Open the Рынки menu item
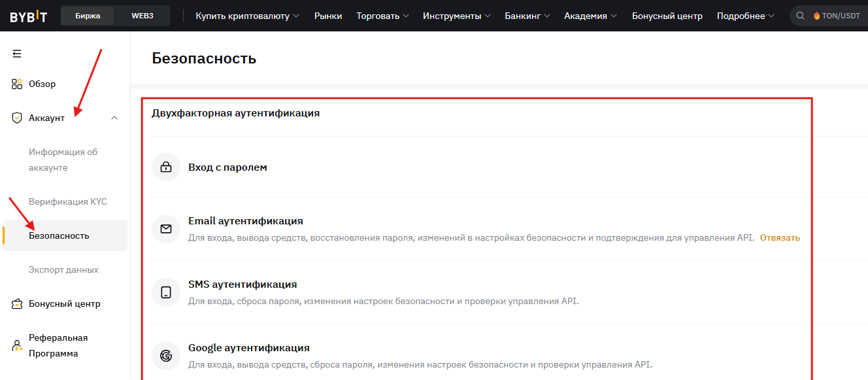The image size is (868, 380). [x=327, y=16]
